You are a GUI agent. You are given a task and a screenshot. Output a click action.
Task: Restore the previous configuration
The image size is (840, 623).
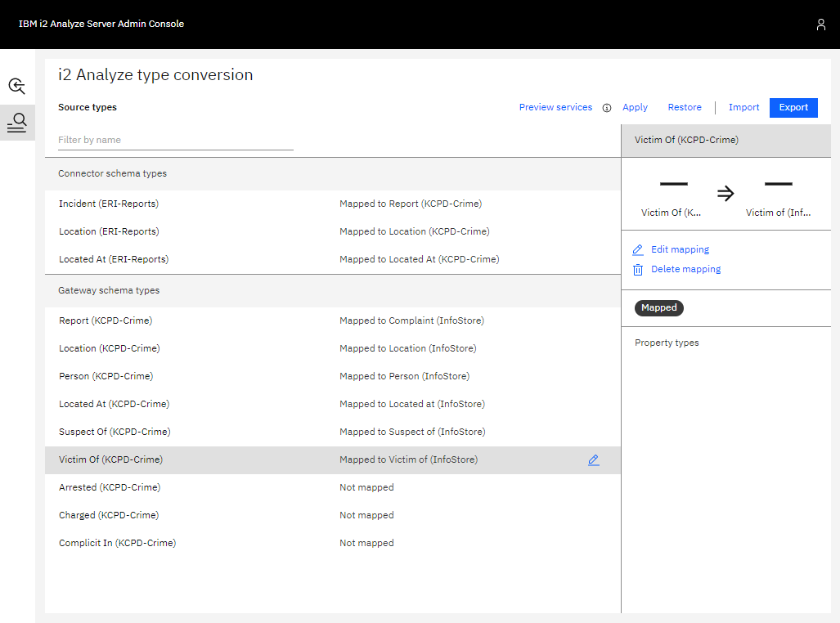(685, 107)
